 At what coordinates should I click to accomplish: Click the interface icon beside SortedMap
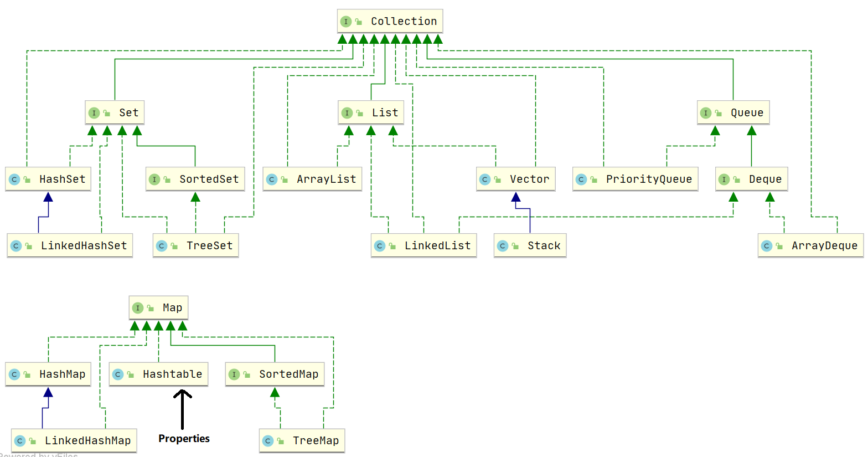234,374
